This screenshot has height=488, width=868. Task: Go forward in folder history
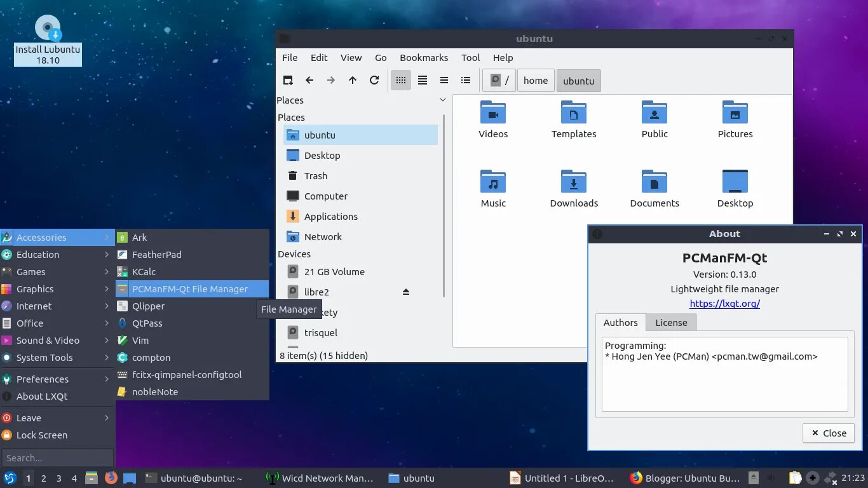pyautogui.click(x=331, y=80)
